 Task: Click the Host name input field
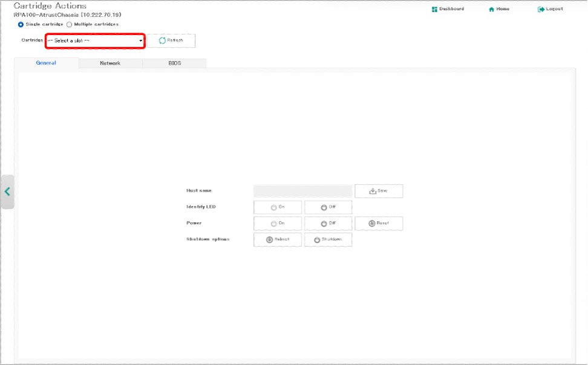(302, 191)
